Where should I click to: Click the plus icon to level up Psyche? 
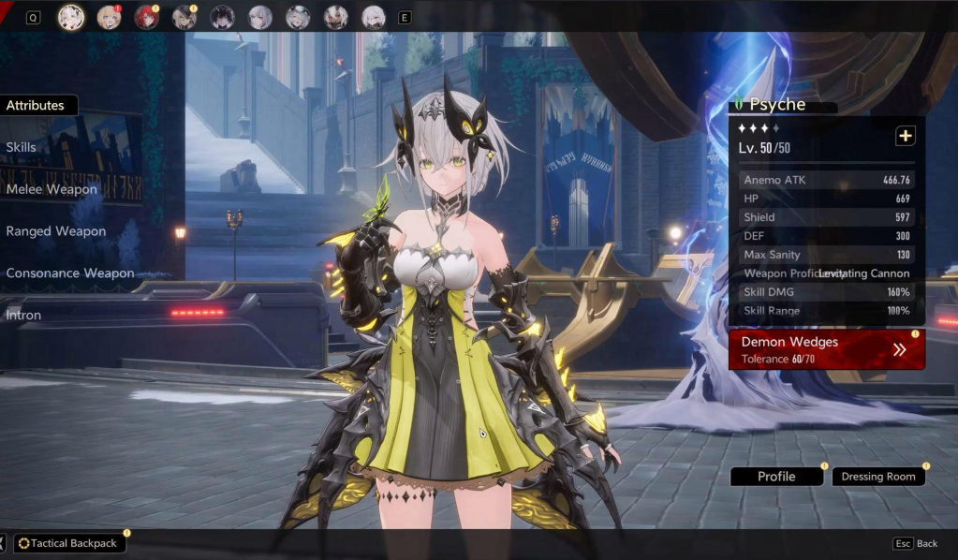point(905,137)
